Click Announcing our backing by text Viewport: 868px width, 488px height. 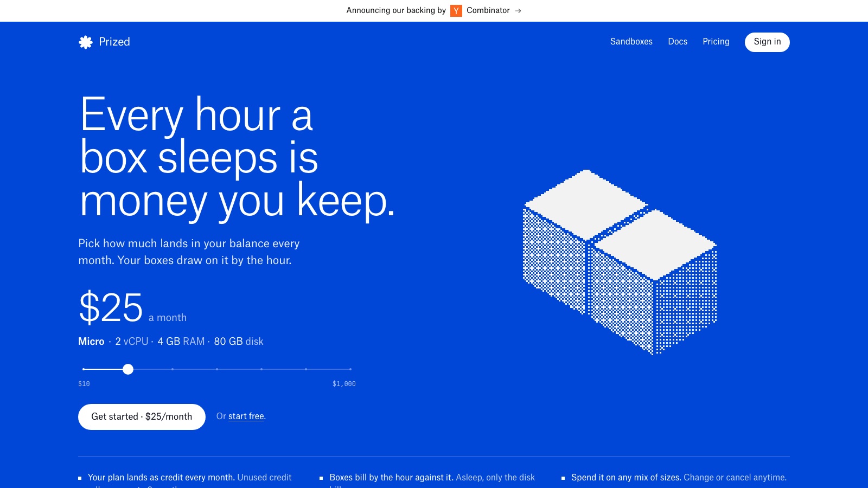point(396,10)
